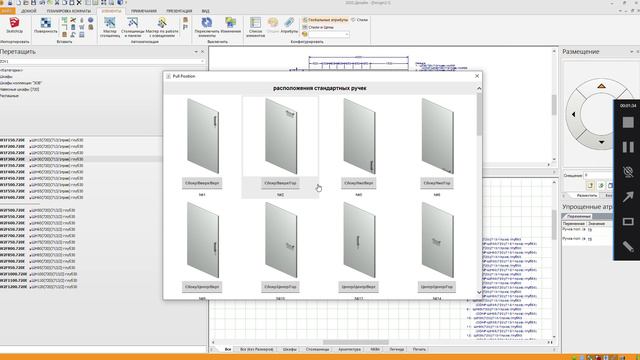Click button under second-row first door (center-side vertical)

[x=202, y=287]
